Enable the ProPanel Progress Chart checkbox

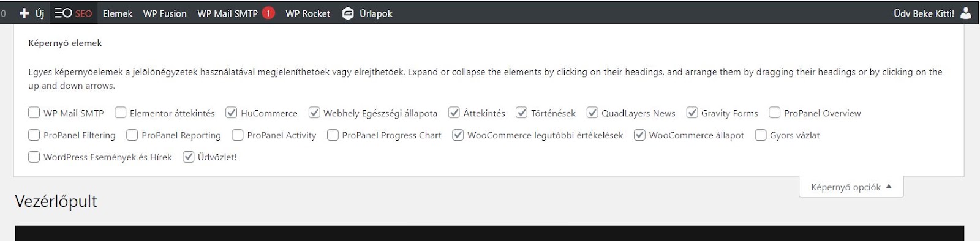[x=333, y=135]
